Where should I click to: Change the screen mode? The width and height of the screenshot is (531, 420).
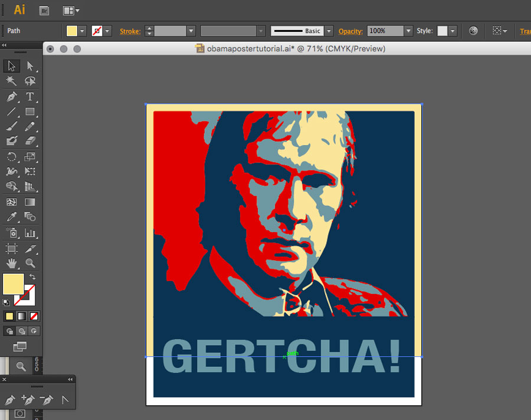click(19, 346)
